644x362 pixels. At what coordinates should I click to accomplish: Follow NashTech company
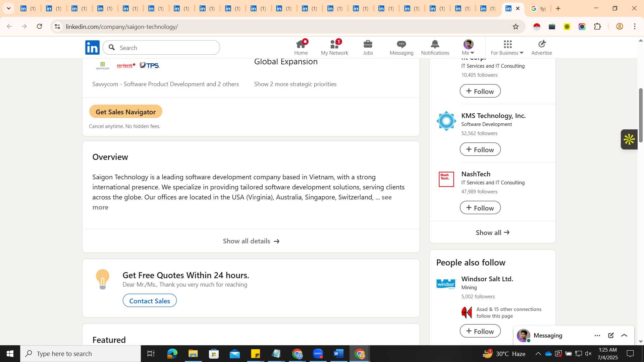[x=480, y=208]
